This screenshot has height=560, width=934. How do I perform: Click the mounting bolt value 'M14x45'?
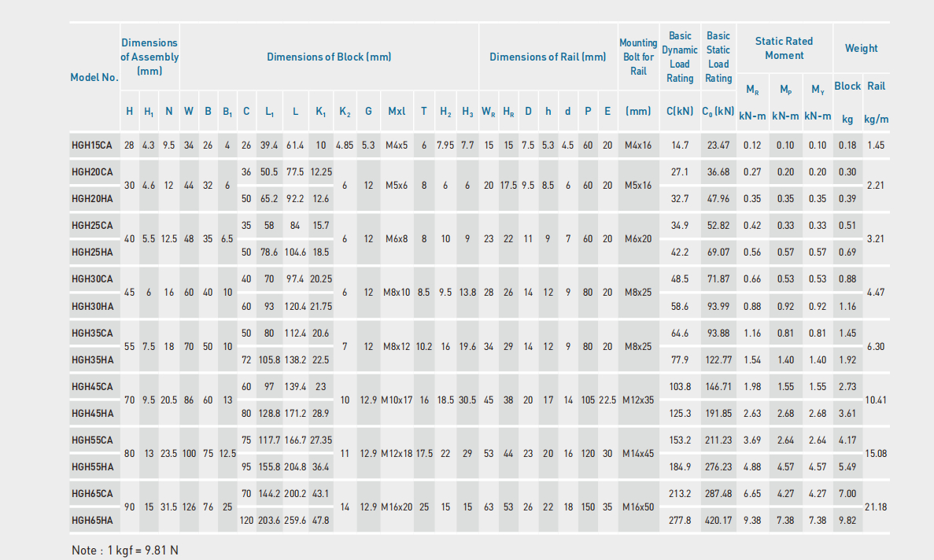638,454
